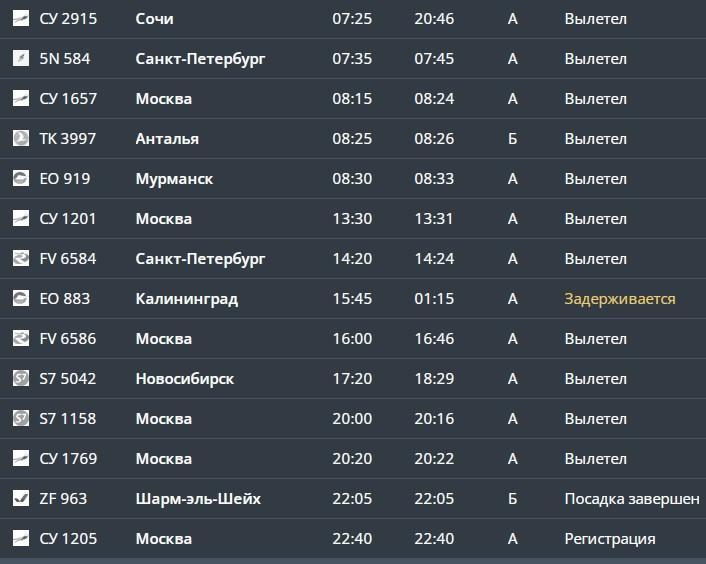
Task: Click the Новосибирск destination name
Action: [184, 379]
